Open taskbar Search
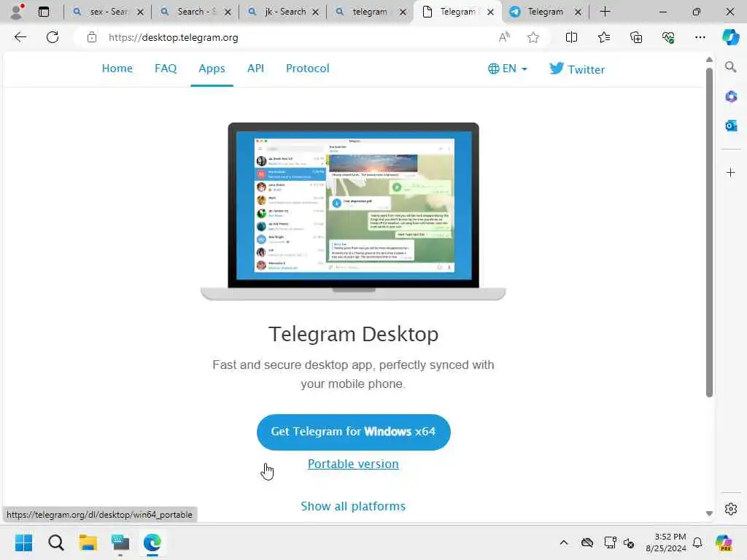Screen dimensions: 747x560 pyautogui.click(x=55, y=542)
